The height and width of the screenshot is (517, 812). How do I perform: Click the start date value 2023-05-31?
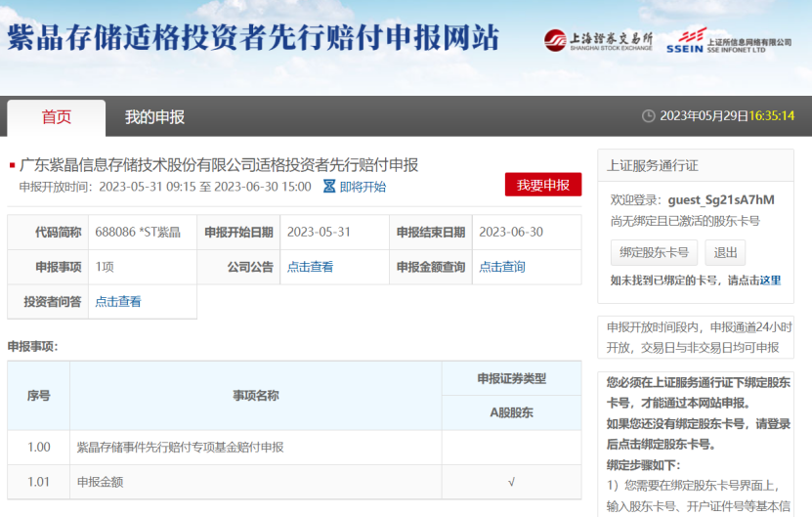319,232
